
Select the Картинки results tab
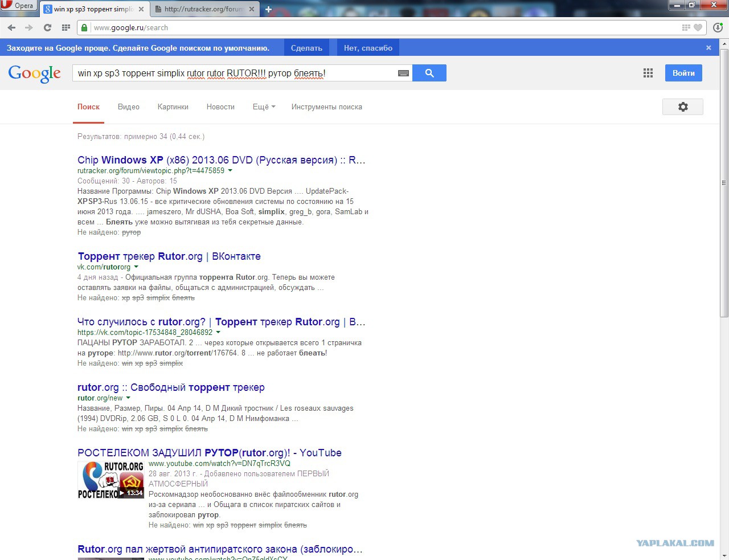pyautogui.click(x=173, y=107)
